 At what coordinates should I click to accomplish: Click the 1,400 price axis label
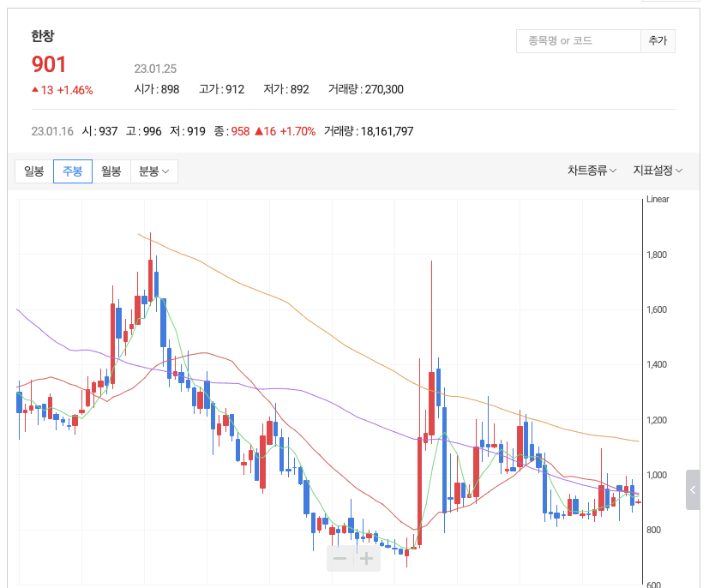coord(657,365)
